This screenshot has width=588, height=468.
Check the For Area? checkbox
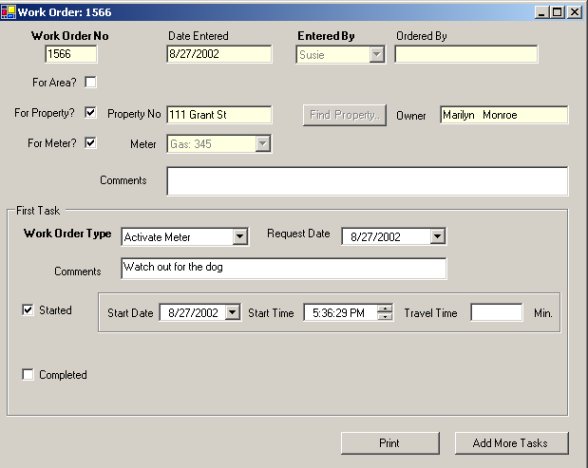tap(90, 82)
